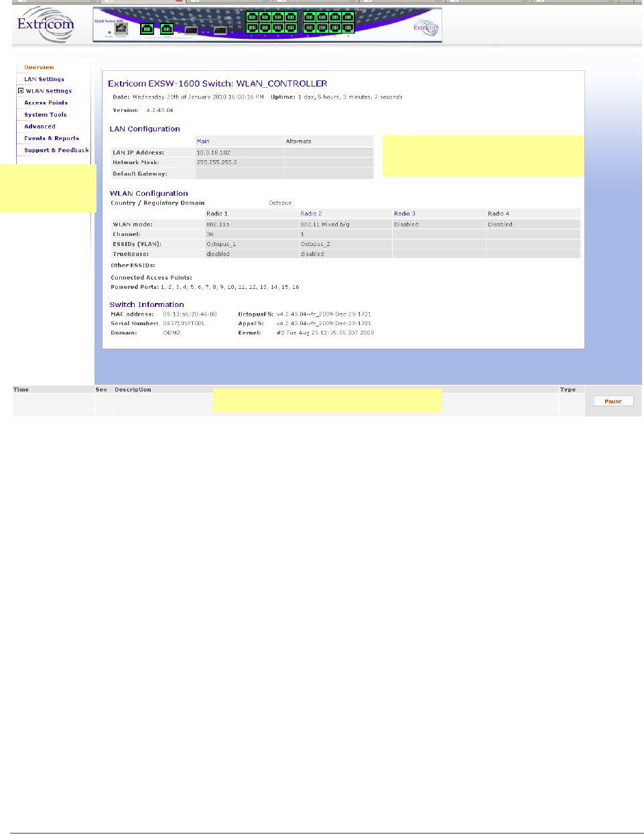Click the MAC address 00:13:a6:20:46:00

click(190, 314)
